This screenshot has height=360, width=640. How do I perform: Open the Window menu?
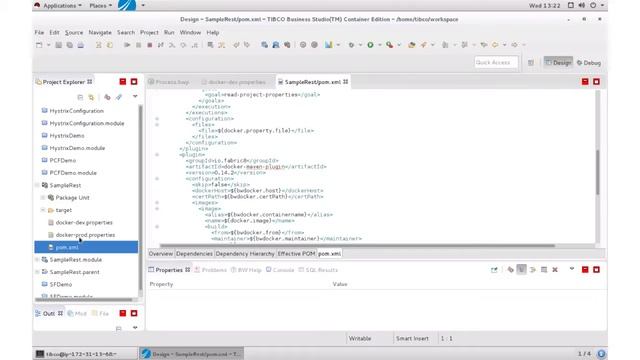(x=190, y=32)
